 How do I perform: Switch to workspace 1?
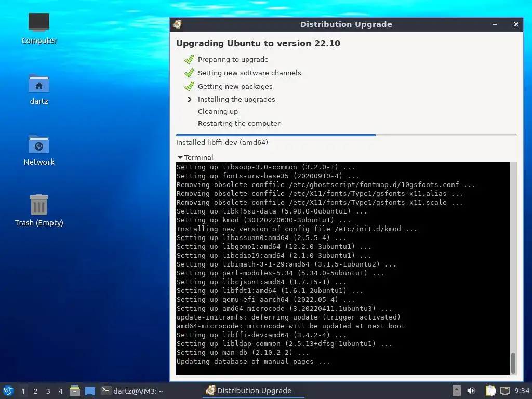pyautogui.click(x=23, y=391)
